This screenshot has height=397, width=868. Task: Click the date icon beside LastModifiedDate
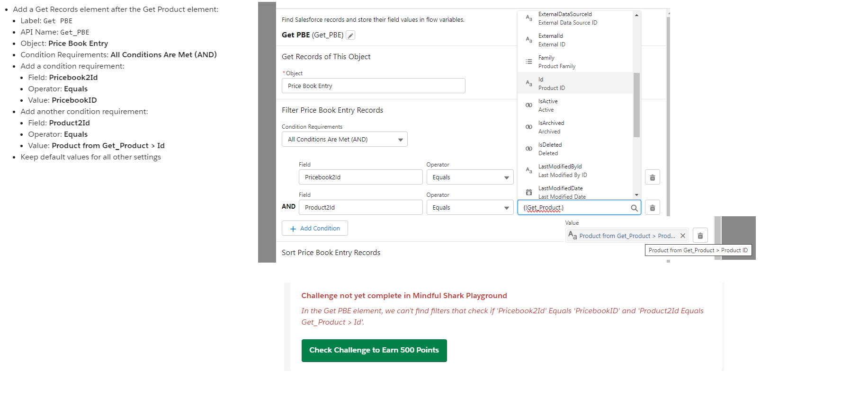pos(529,192)
